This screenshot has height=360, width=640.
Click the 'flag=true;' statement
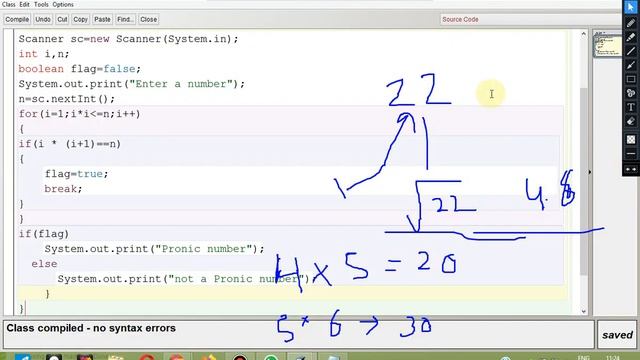point(76,174)
